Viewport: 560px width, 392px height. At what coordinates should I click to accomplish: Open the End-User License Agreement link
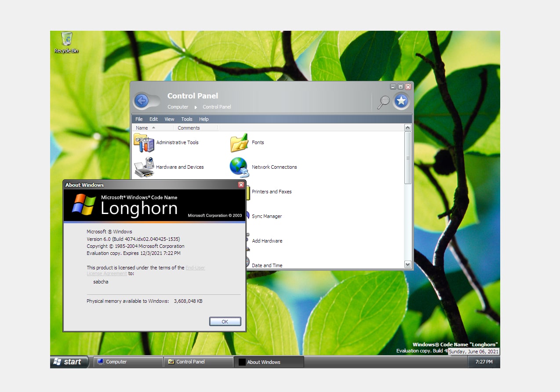(195, 268)
